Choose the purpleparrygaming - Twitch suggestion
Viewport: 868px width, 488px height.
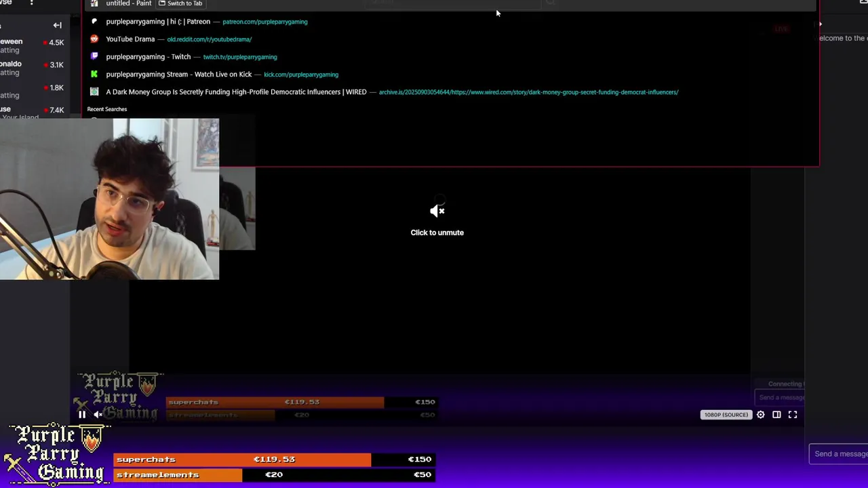coord(451,57)
